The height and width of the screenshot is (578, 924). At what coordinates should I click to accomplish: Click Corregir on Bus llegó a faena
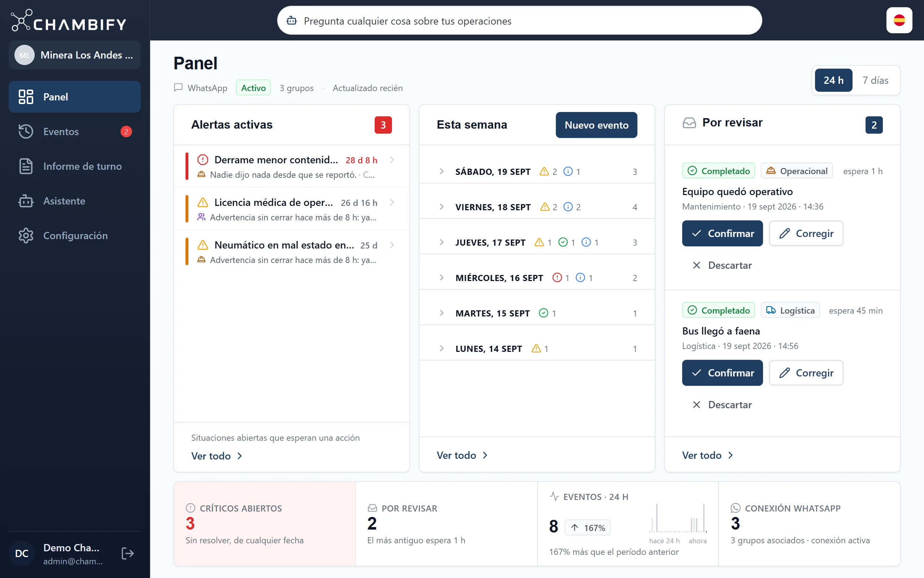click(x=806, y=373)
